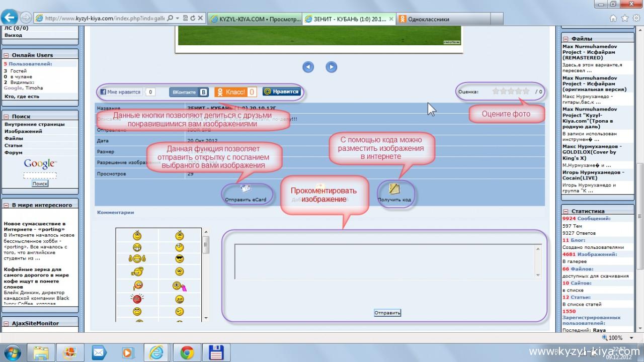Image resolution: width=644 pixels, height=362 pixels.
Task: Collapse the "AjaxSiteMonitor" block
Action: click(7, 324)
